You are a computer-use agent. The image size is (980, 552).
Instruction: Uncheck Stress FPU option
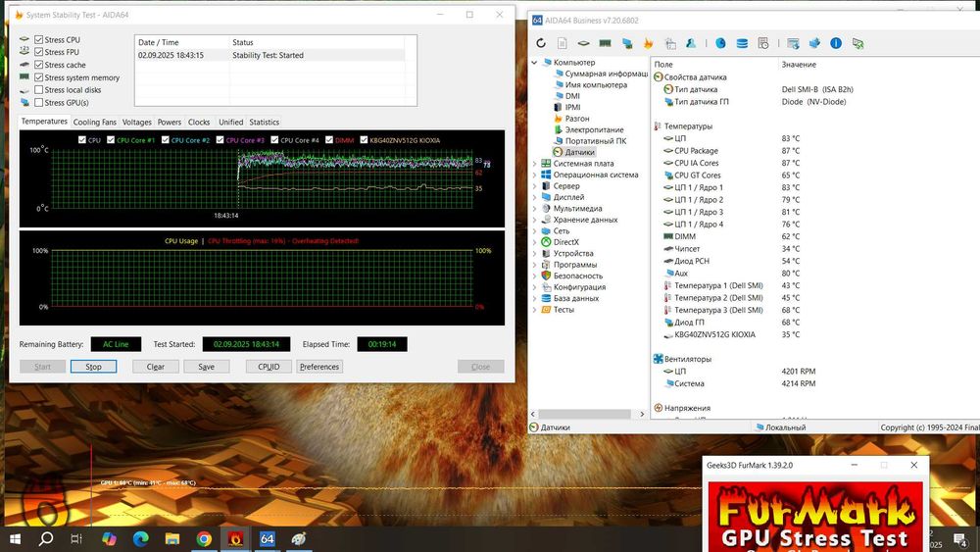[x=39, y=52]
